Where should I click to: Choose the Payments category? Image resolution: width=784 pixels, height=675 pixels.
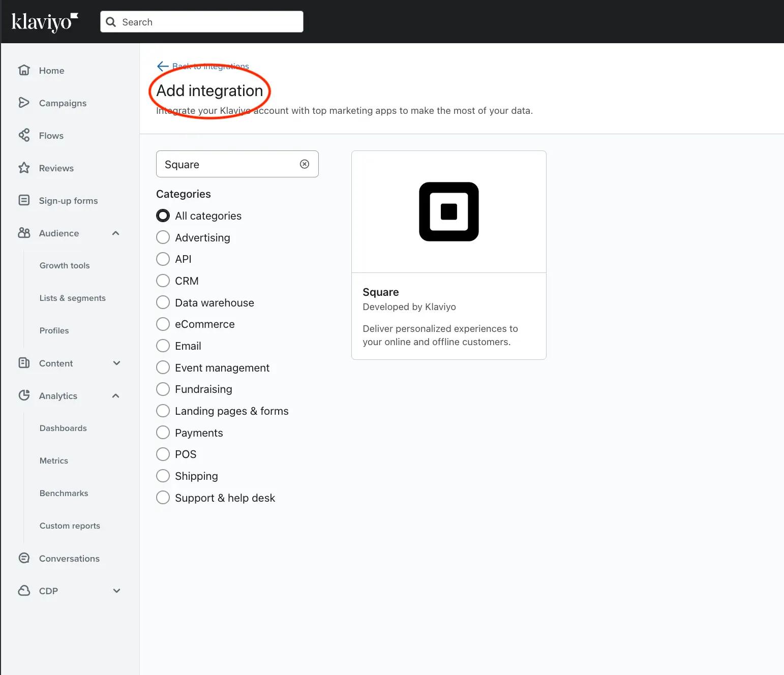pyautogui.click(x=163, y=432)
